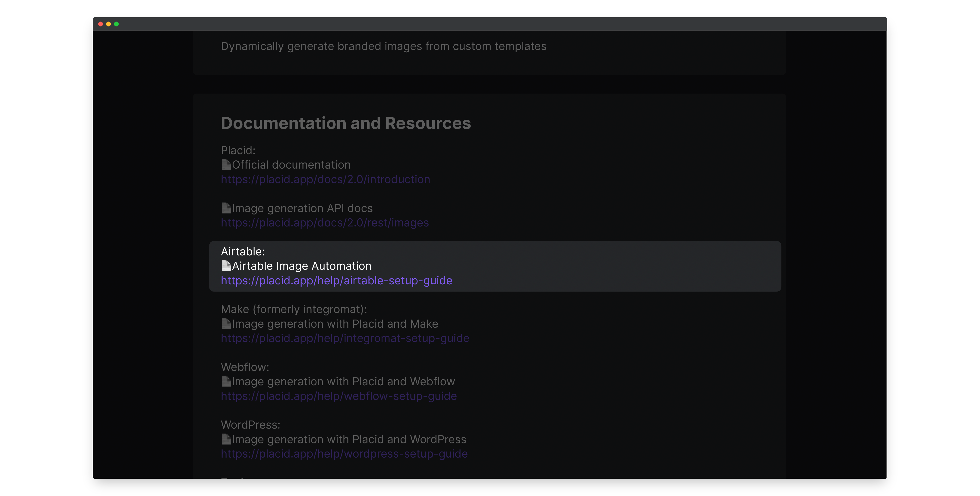The image size is (980, 496).
Task: Click the document icon beside Placid and WordPress
Action: tap(226, 439)
